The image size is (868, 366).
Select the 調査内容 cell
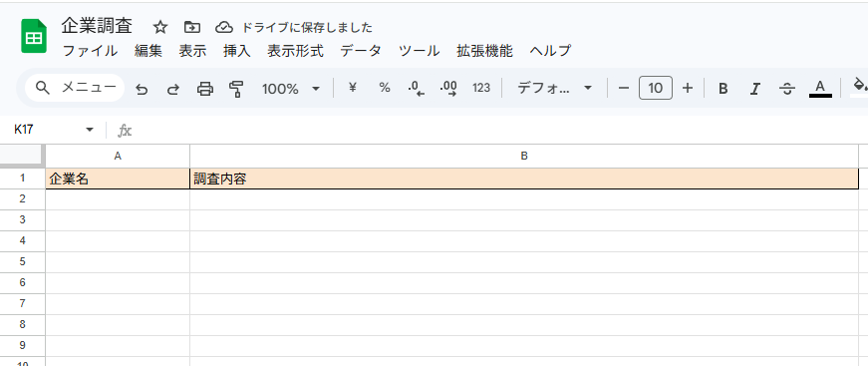tap(524, 179)
